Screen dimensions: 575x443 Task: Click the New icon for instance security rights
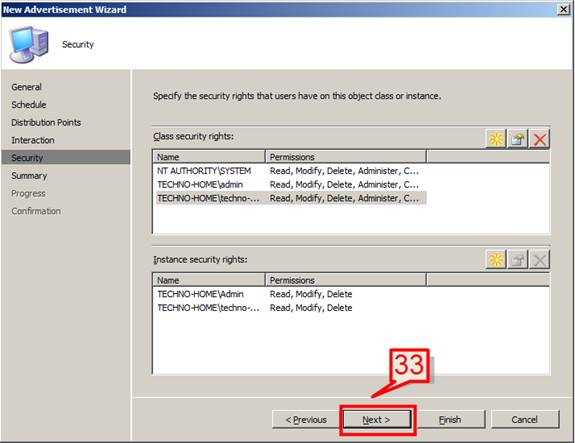click(496, 260)
